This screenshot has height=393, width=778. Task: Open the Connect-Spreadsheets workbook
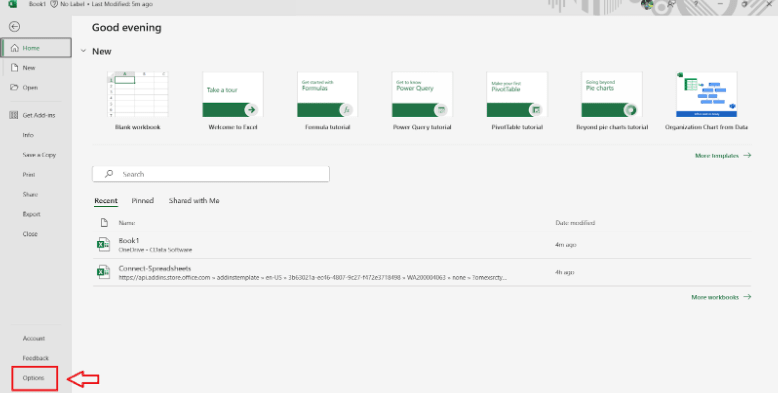coord(422,272)
